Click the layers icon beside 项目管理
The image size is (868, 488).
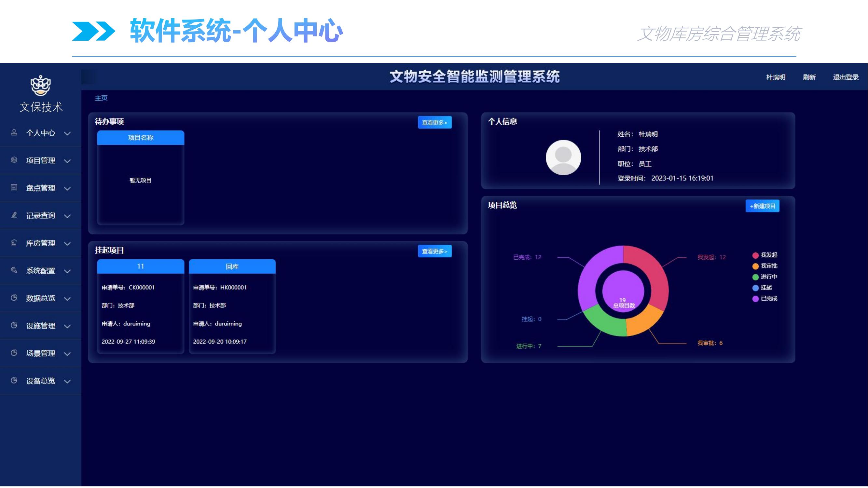pyautogui.click(x=14, y=160)
